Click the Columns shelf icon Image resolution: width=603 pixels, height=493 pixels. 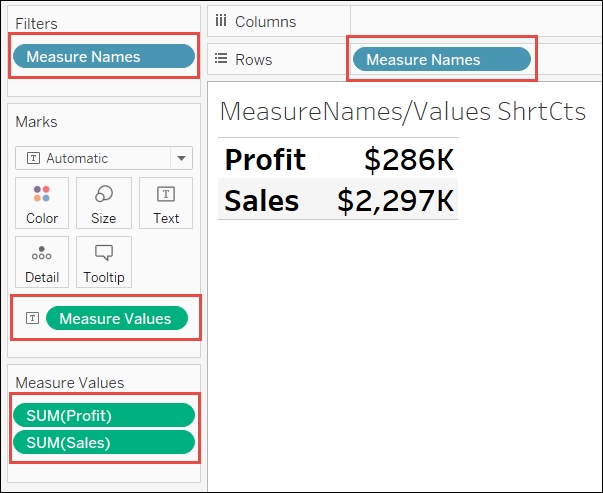221,21
